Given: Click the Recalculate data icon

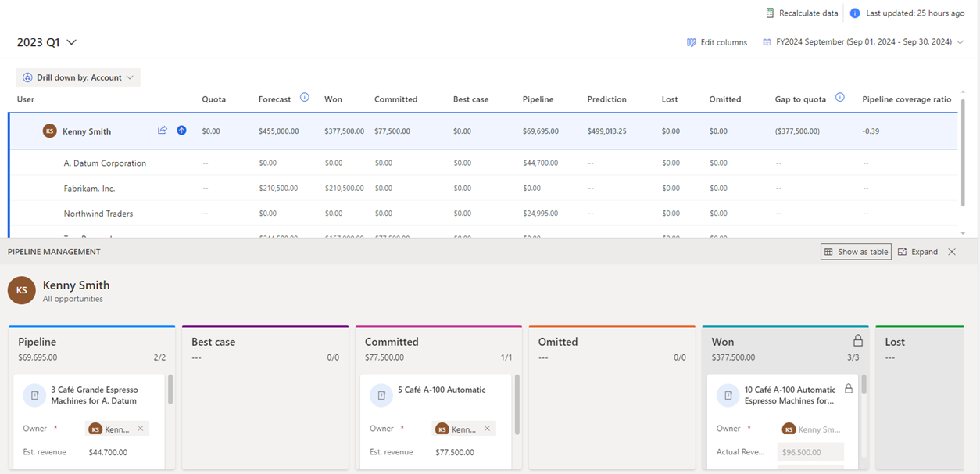Looking at the screenshot, I should (x=770, y=13).
